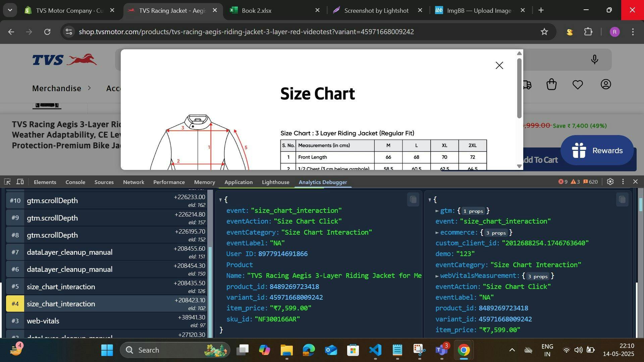Close the DevTools panel
The height and width of the screenshot is (362, 644).
pyautogui.click(x=635, y=182)
